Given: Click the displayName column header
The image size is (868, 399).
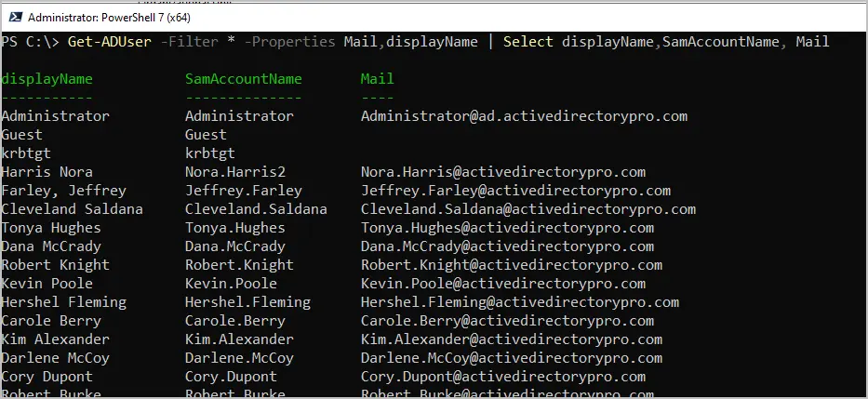Looking at the screenshot, I should (x=47, y=79).
